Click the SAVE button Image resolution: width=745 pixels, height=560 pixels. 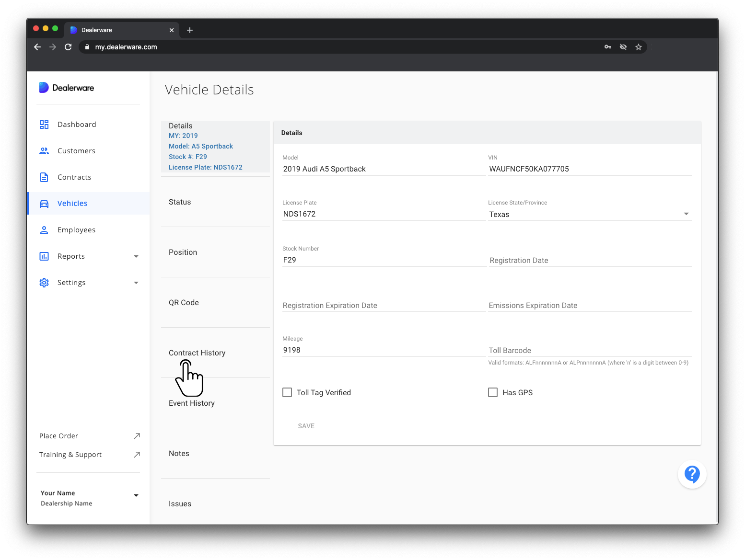coord(306,426)
